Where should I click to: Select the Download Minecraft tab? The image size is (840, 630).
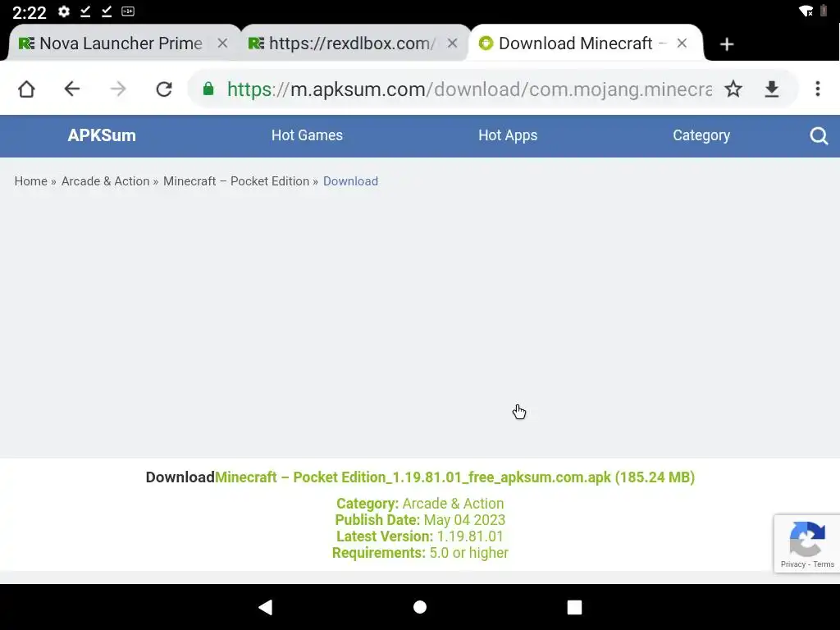tap(576, 43)
